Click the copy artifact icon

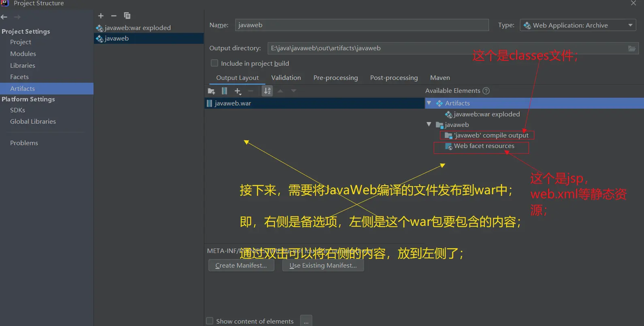pyautogui.click(x=127, y=16)
